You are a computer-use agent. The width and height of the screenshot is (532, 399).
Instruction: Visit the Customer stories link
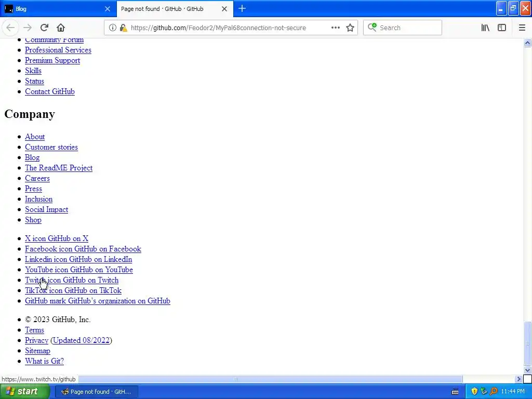point(51,147)
